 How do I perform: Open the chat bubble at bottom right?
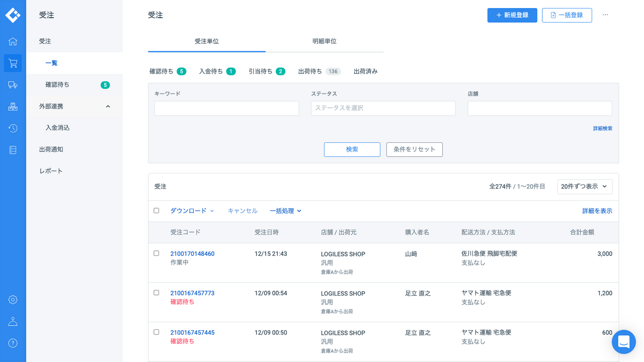click(x=624, y=342)
